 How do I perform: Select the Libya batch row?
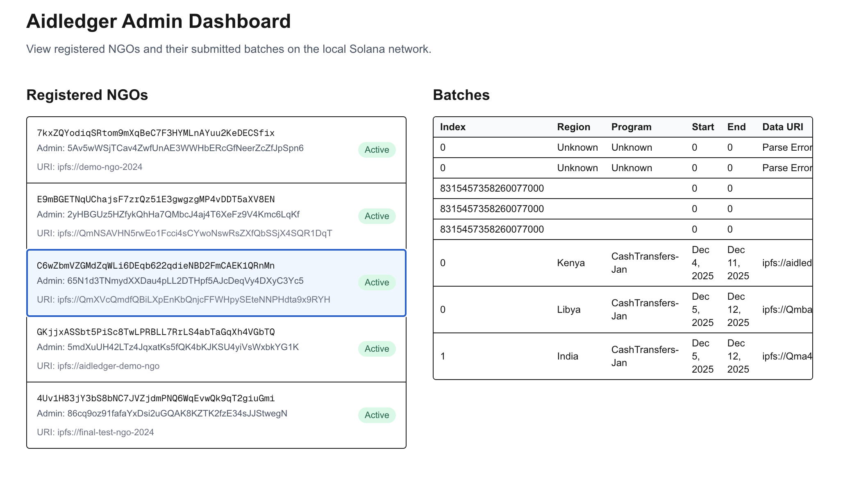[x=568, y=310]
